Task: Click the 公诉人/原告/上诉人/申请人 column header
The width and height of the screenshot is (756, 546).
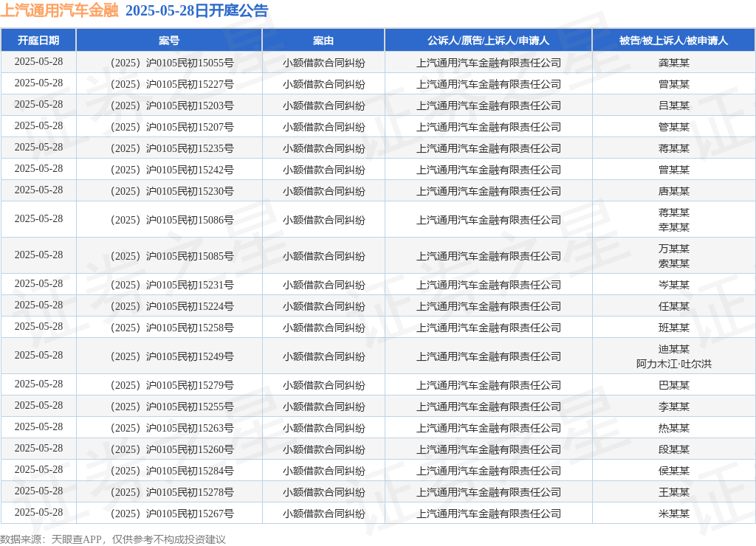Action: pyautogui.click(x=489, y=41)
